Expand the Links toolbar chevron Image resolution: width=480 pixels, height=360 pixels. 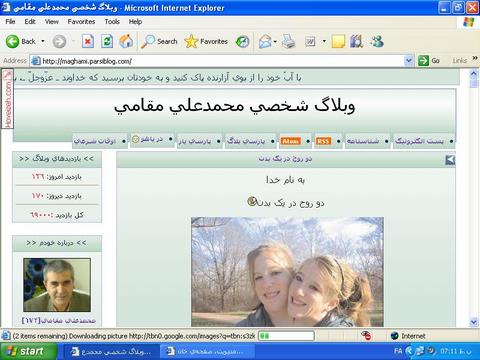pos(475,59)
